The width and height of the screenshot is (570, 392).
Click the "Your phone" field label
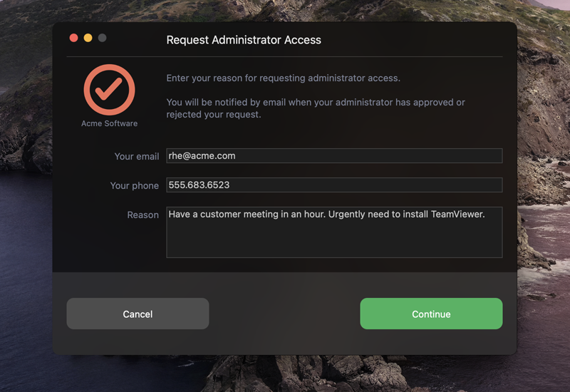coord(135,185)
